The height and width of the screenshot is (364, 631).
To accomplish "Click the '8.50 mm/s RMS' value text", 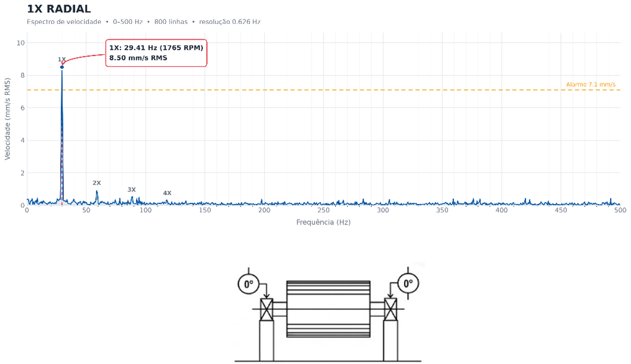I will tap(138, 58).
